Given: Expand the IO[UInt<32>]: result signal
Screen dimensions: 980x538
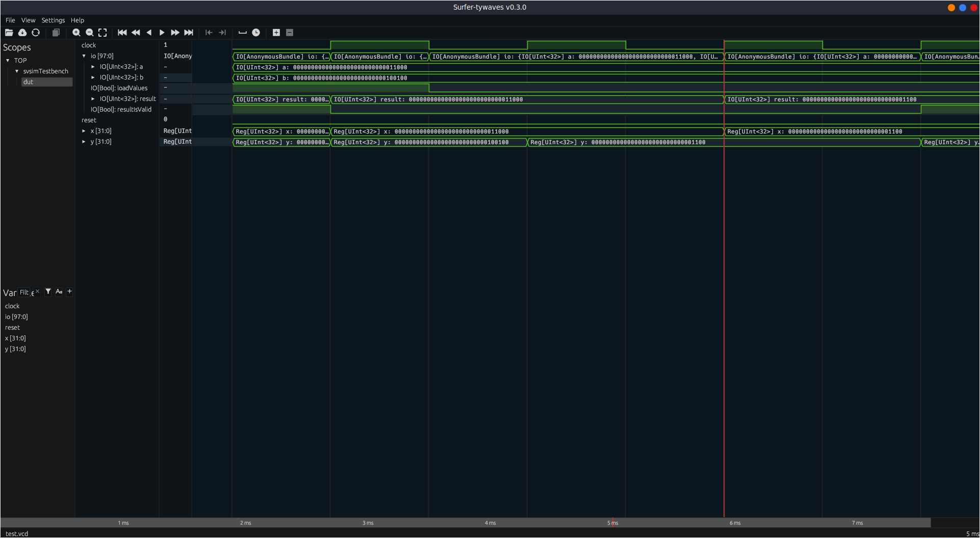Looking at the screenshot, I should (93, 99).
